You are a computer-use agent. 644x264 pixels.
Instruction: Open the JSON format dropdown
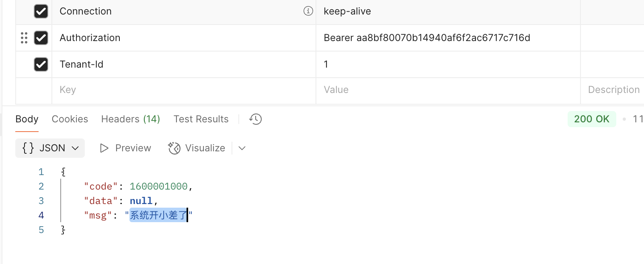coord(75,148)
